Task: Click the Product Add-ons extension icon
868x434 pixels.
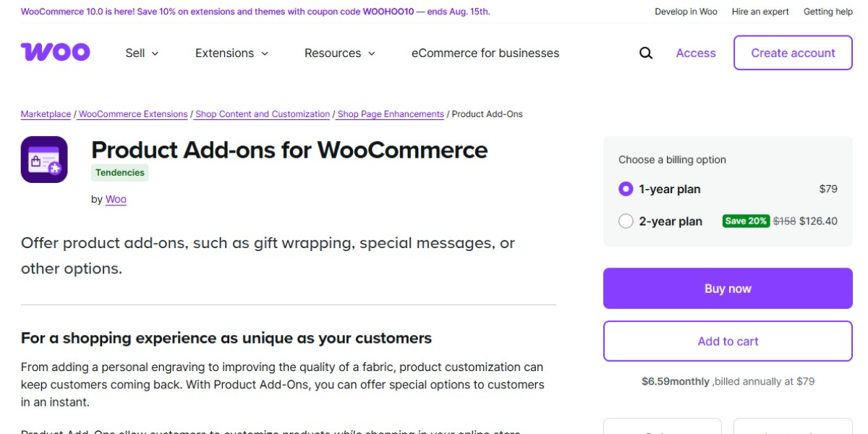Action: coord(44,159)
